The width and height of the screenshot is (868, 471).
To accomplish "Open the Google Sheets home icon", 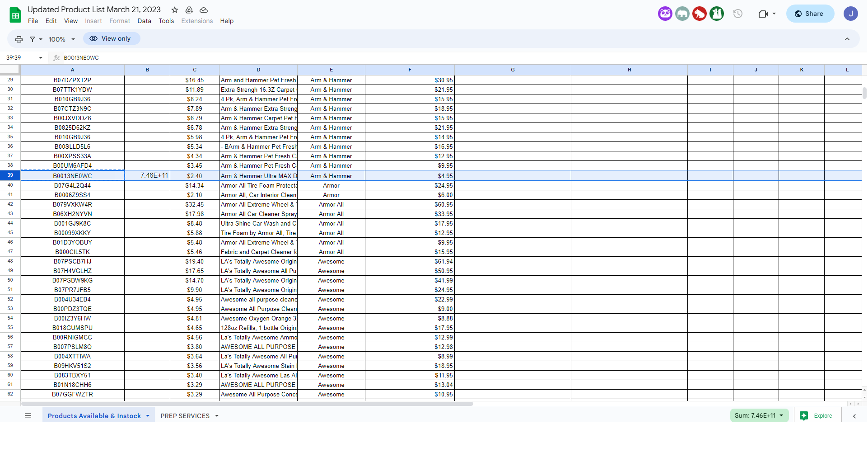I will pyautogui.click(x=15, y=15).
